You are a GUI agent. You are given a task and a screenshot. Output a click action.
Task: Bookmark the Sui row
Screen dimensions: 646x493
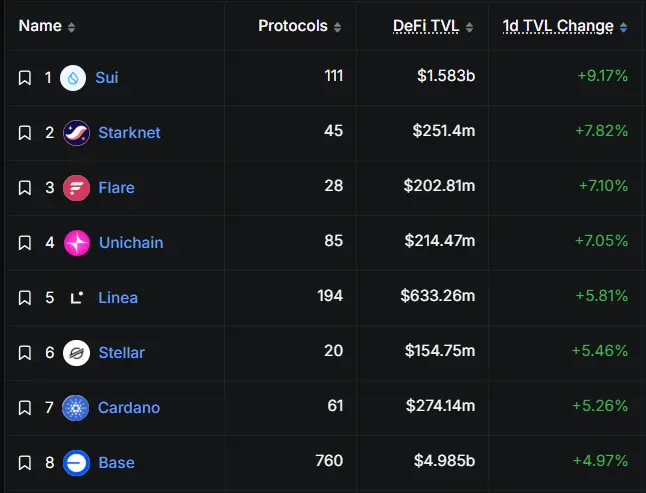[25, 78]
